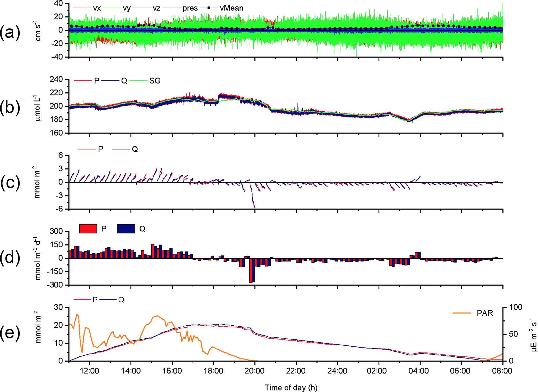Click the vz legend label in panel (a)
The image size is (538, 392).
click(x=156, y=8)
